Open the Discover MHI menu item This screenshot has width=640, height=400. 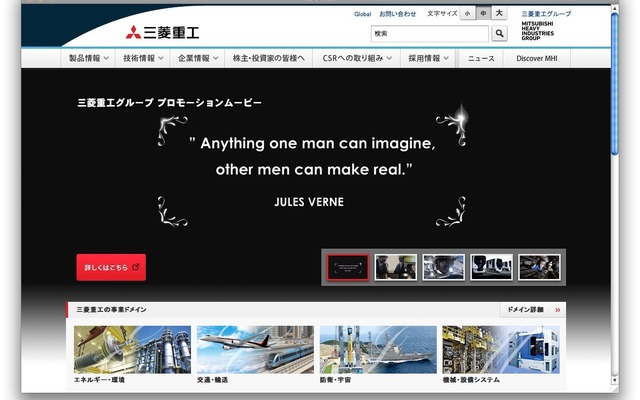click(x=537, y=58)
